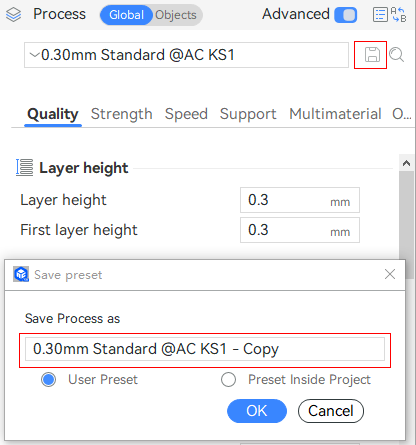Click the Save Process as name field
416x445 pixels.
pyautogui.click(x=205, y=349)
